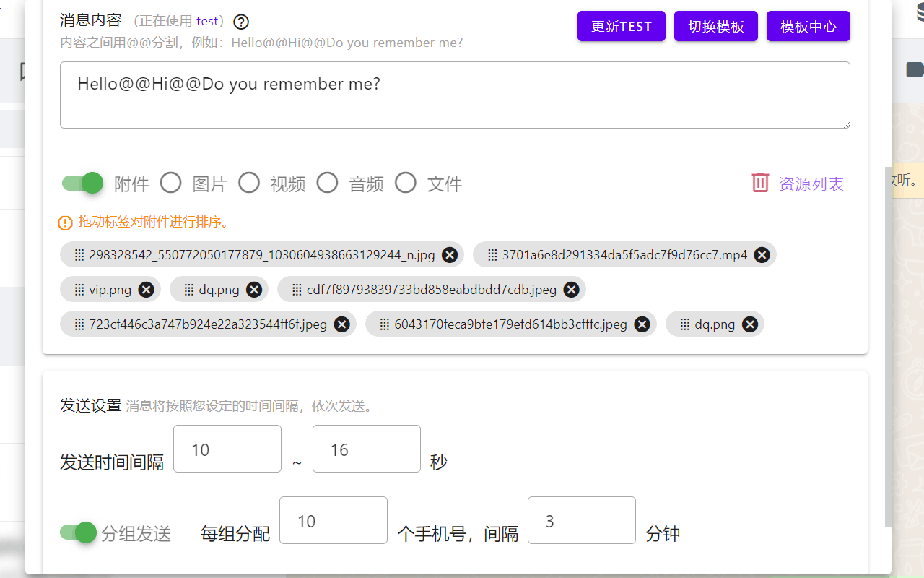
Task: Click the 切换模板 switch template button
Action: point(715,26)
